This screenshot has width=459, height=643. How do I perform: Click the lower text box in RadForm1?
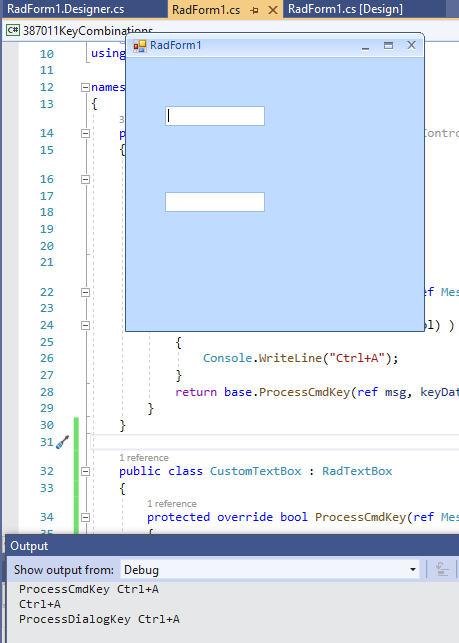(x=215, y=202)
